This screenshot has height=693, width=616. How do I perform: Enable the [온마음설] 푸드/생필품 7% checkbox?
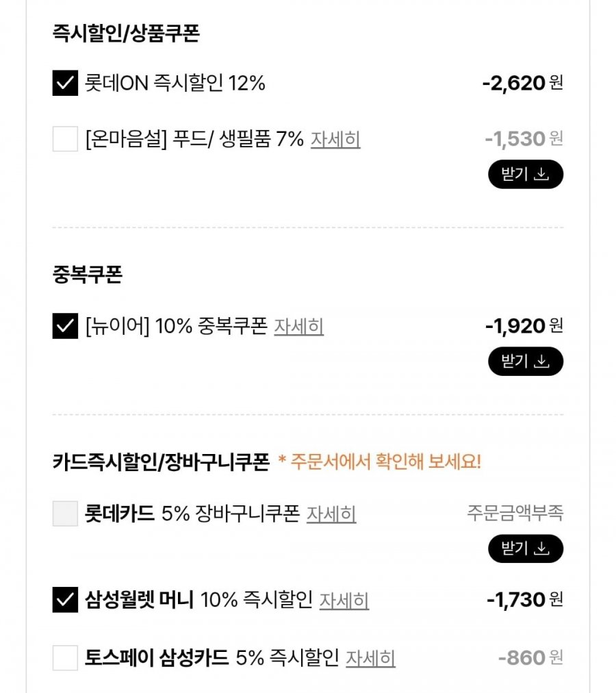65,140
